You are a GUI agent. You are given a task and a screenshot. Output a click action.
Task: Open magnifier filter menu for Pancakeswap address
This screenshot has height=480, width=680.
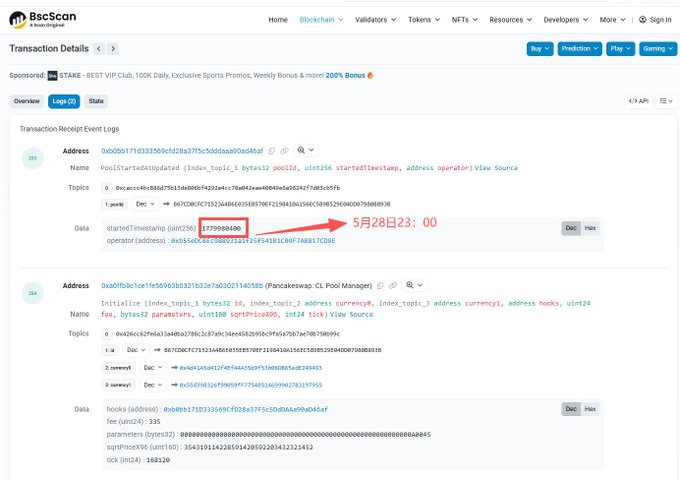pyautogui.click(x=414, y=285)
